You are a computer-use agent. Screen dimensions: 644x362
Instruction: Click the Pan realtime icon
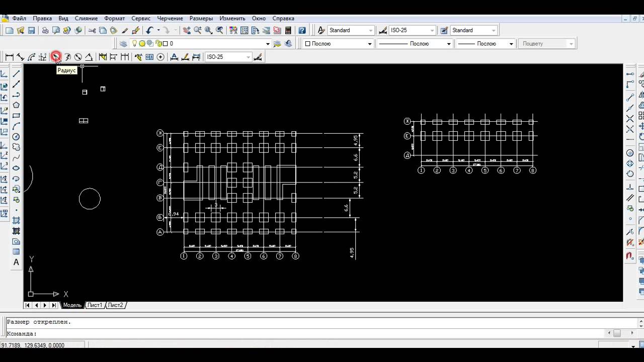pos(187,30)
